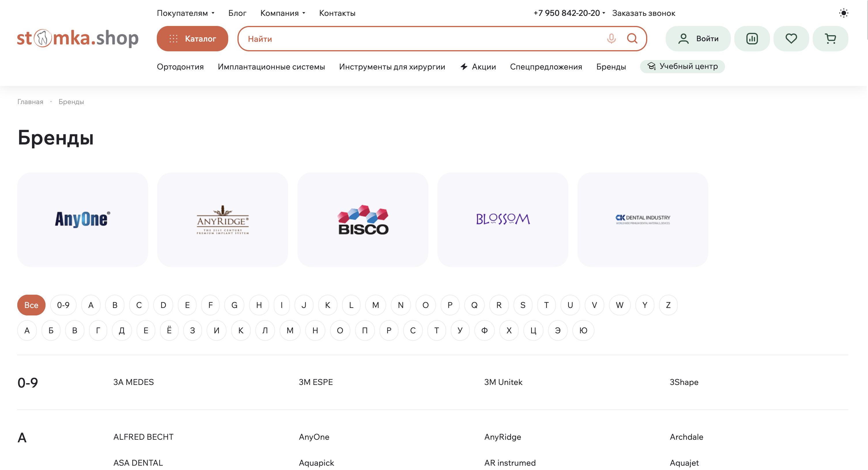Open the AnyOne brand card
The image size is (868, 470).
pos(82,219)
